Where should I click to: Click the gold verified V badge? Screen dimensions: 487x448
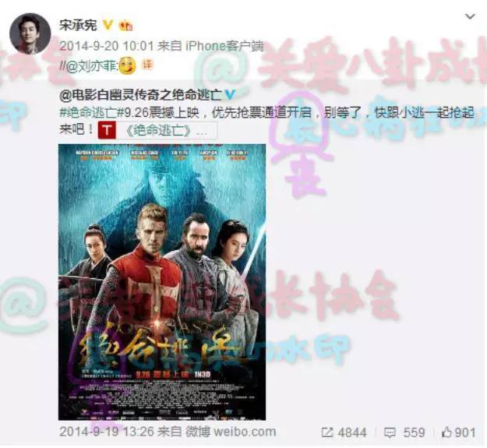tap(108, 25)
